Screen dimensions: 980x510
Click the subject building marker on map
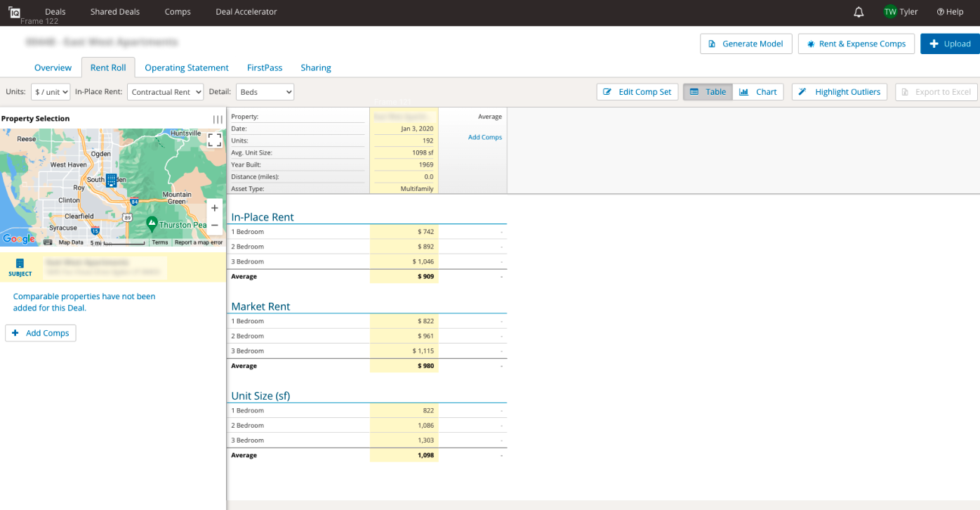[x=111, y=181]
